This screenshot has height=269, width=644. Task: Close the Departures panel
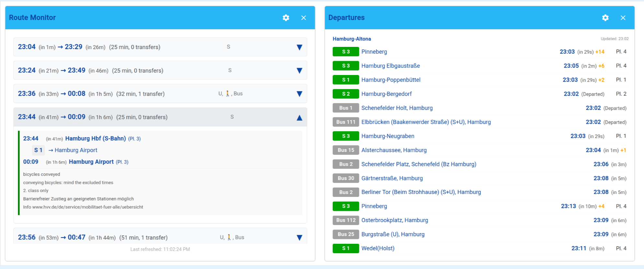623,18
